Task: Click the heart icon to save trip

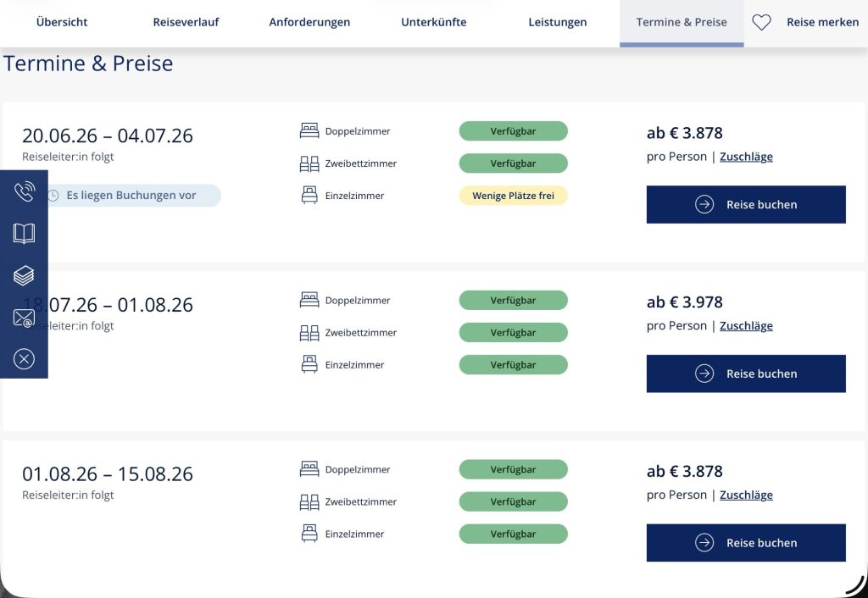Action: 761,23
